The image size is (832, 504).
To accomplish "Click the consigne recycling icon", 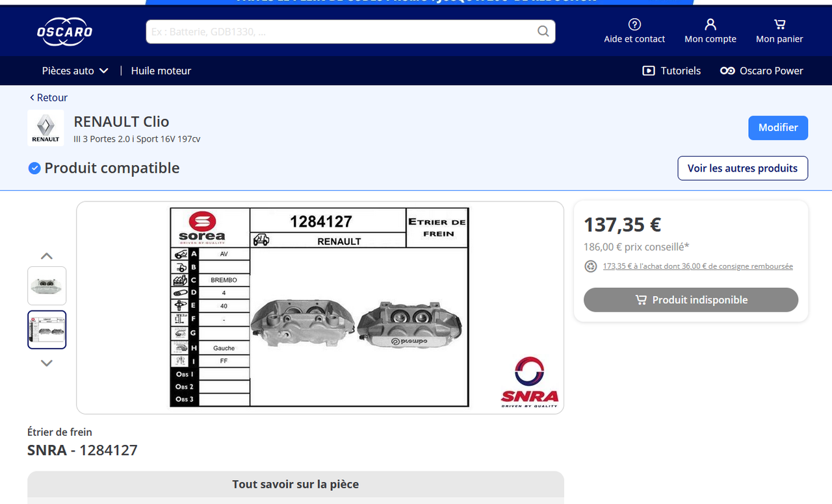I will pyautogui.click(x=591, y=266).
